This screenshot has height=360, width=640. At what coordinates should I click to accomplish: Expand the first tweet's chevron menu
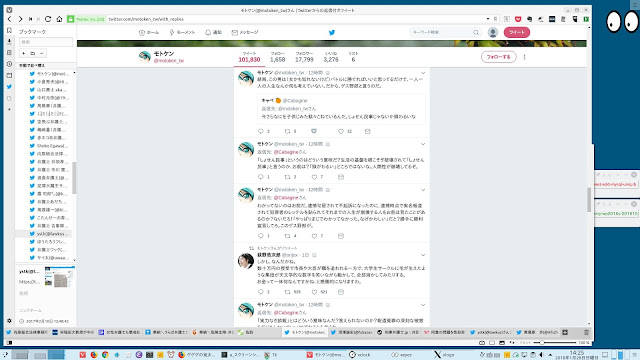423,73
